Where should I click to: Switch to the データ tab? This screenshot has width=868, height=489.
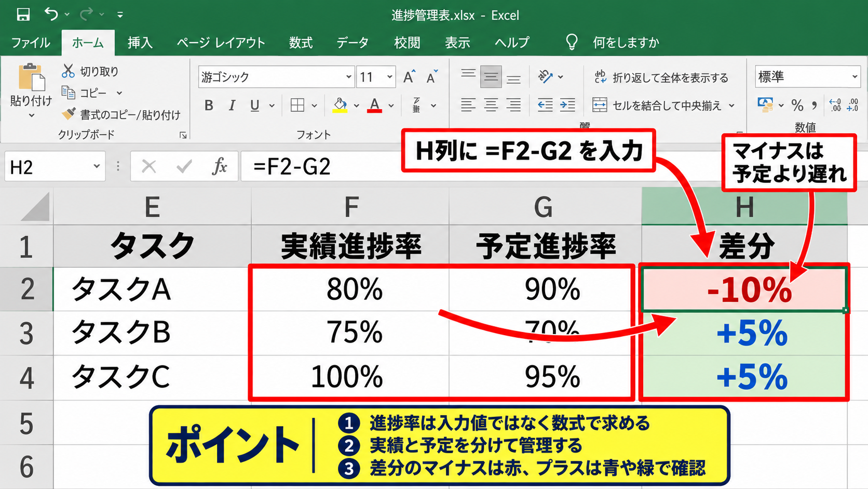click(x=352, y=42)
